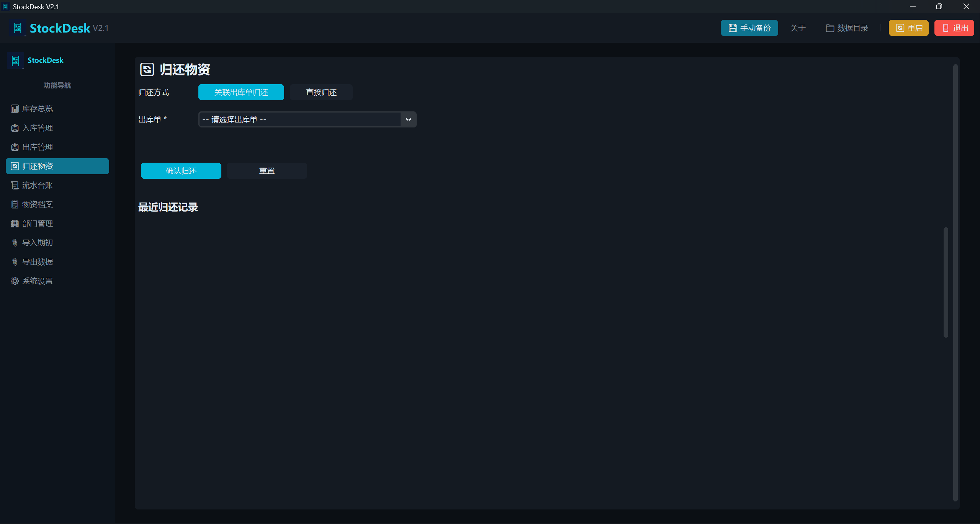The height and width of the screenshot is (524, 980).
Task: Click the StockDesk logo in the header
Action: coord(18,28)
